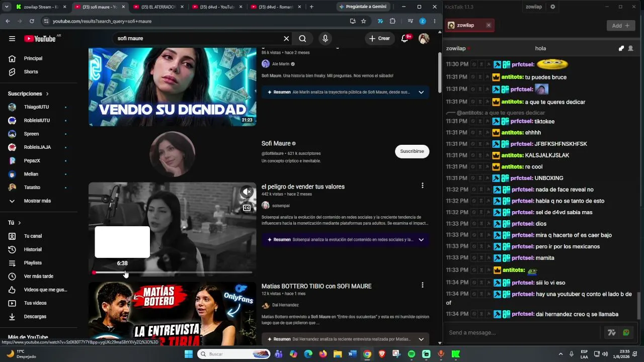
Task: Open 7TV emotes button in KickTalk
Action: pos(612,332)
